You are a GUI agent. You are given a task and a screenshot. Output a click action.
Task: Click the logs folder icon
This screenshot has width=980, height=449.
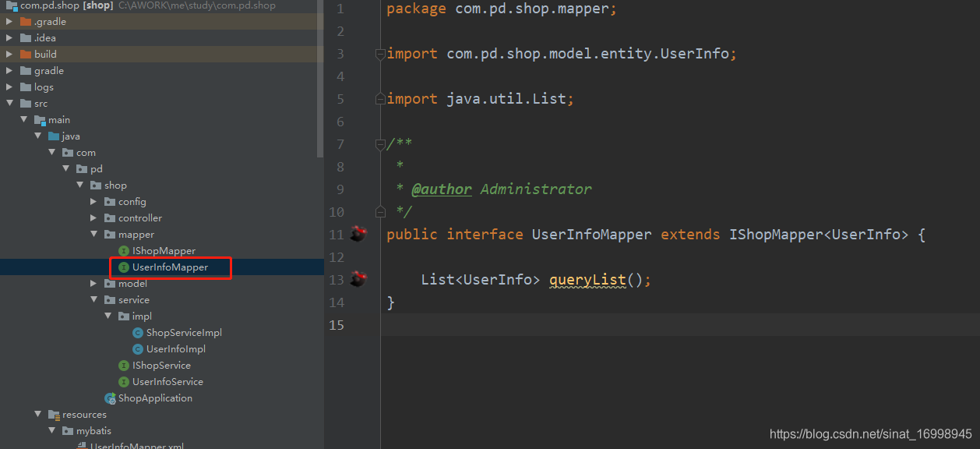tap(26, 87)
